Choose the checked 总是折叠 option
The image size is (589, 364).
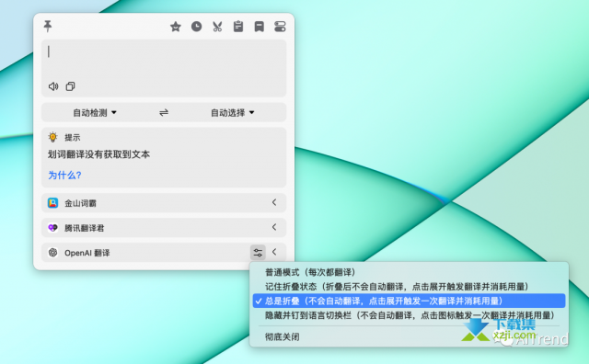pos(409,301)
